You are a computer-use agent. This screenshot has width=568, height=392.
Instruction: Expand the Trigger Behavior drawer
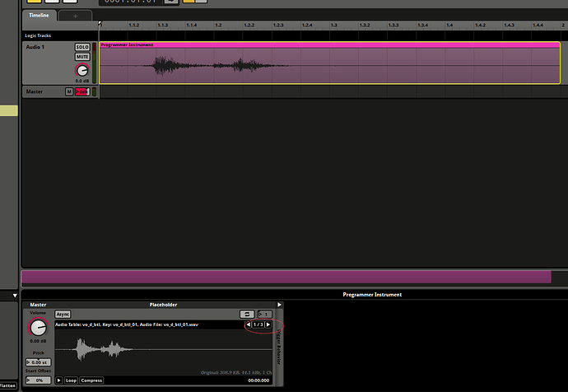click(x=279, y=348)
